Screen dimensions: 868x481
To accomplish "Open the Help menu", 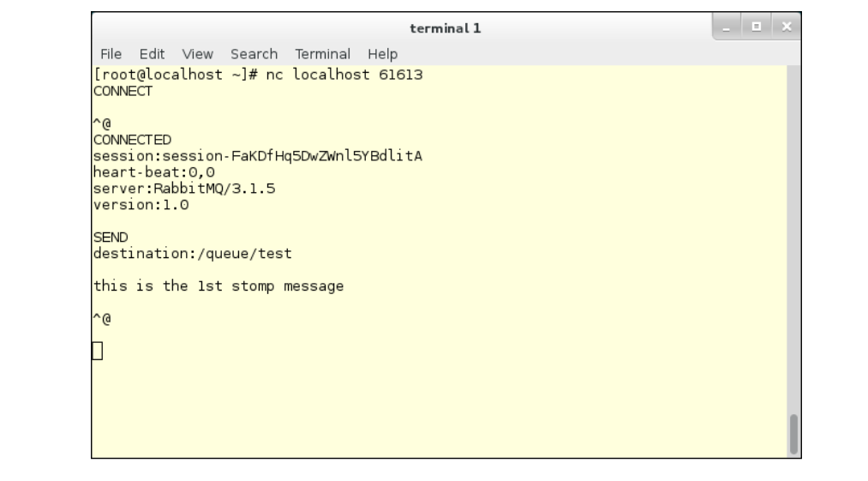I will 382,54.
